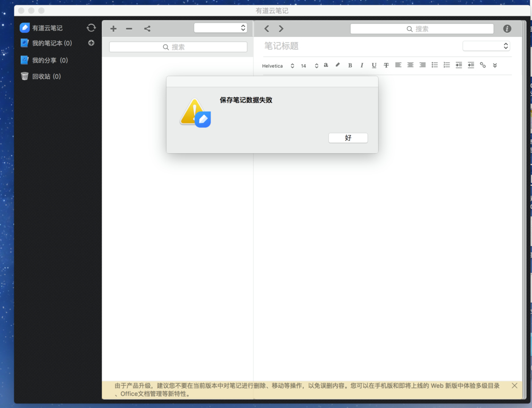The height and width of the screenshot is (408, 532).
Task: Dismiss the yellow upgrade notice with X
Action: click(514, 386)
